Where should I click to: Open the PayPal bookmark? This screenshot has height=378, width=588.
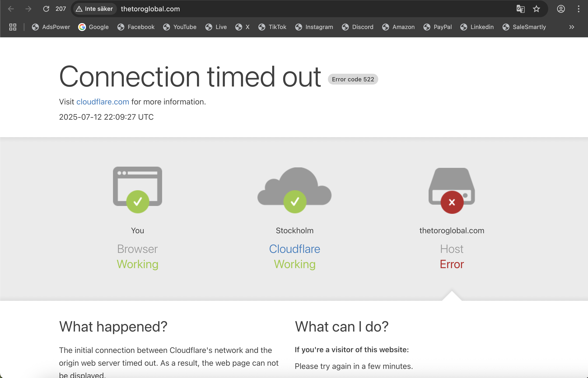(x=438, y=27)
